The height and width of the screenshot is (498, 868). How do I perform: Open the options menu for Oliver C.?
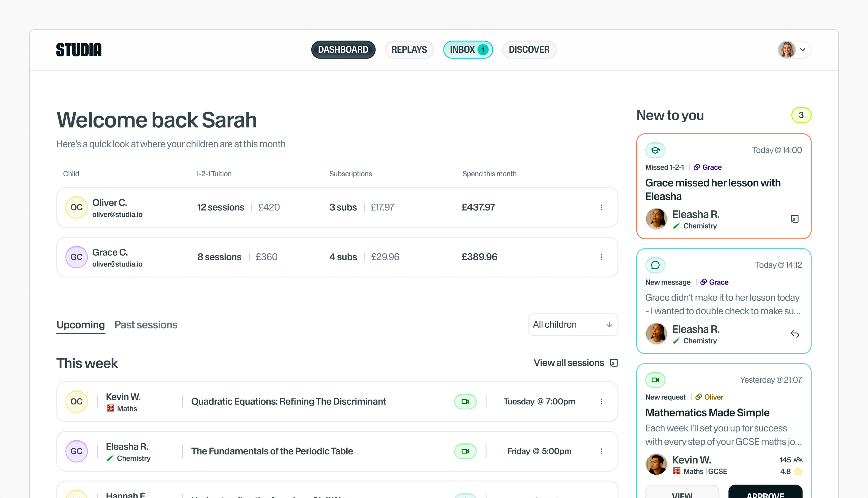601,207
